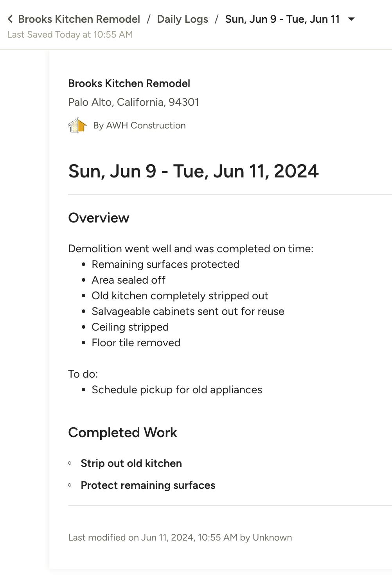This screenshot has height=586, width=392.
Task: Select Protect remaining surfaces work item
Action: [x=148, y=485]
